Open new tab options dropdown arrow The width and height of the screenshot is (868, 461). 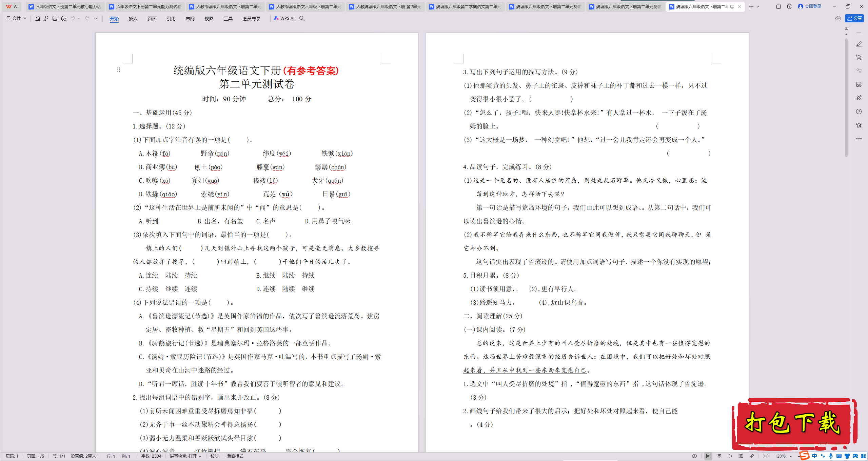tap(758, 6)
